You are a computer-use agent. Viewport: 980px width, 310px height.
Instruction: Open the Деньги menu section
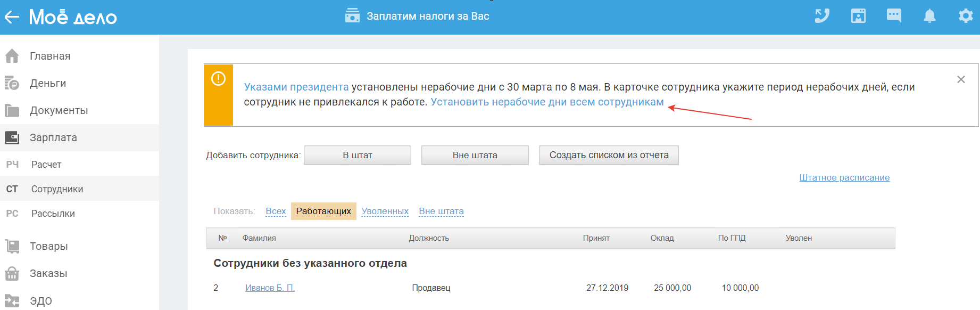coord(48,83)
